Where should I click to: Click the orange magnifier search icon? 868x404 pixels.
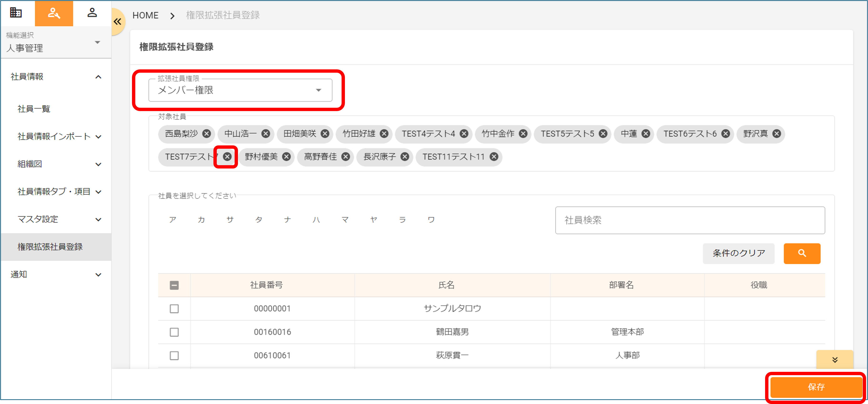pos(802,253)
